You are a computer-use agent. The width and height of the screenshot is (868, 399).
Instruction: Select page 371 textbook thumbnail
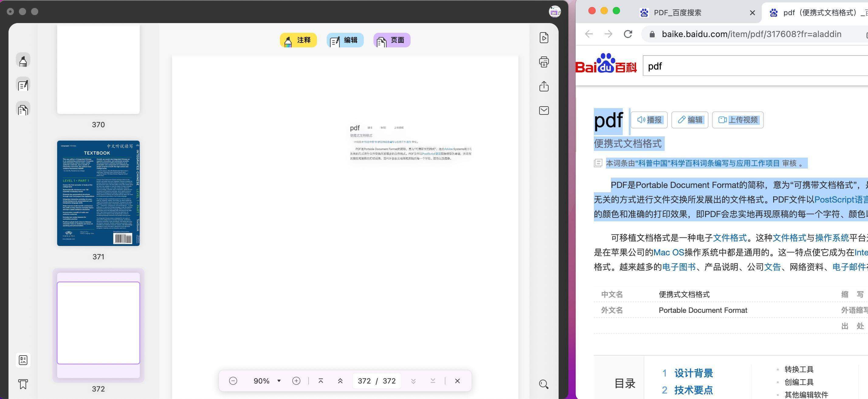pos(98,193)
